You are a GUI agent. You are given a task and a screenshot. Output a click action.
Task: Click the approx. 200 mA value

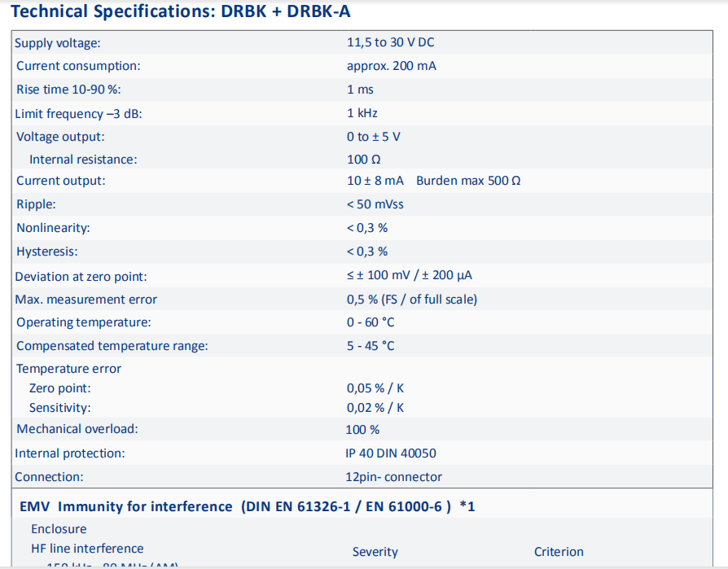(x=391, y=66)
